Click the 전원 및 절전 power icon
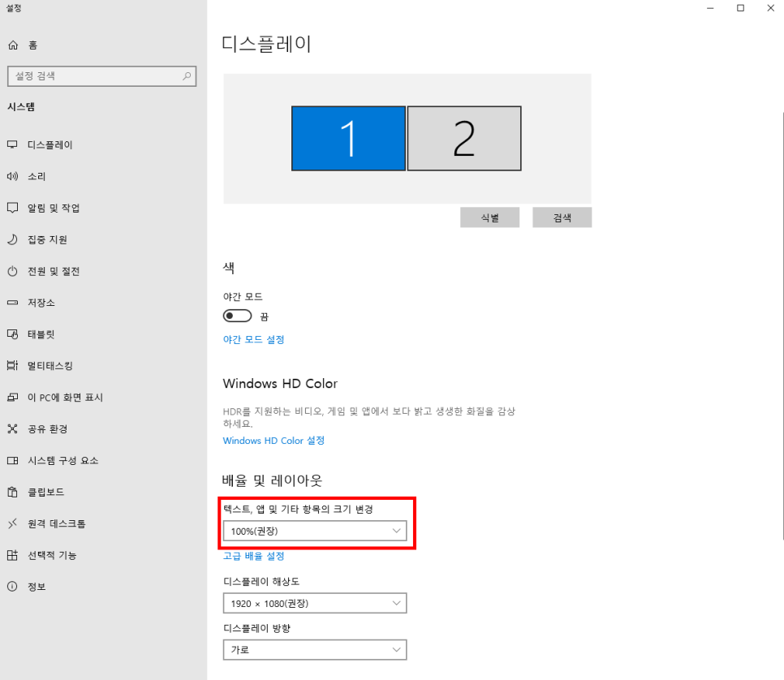This screenshot has width=784, height=680. [x=12, y=271]
